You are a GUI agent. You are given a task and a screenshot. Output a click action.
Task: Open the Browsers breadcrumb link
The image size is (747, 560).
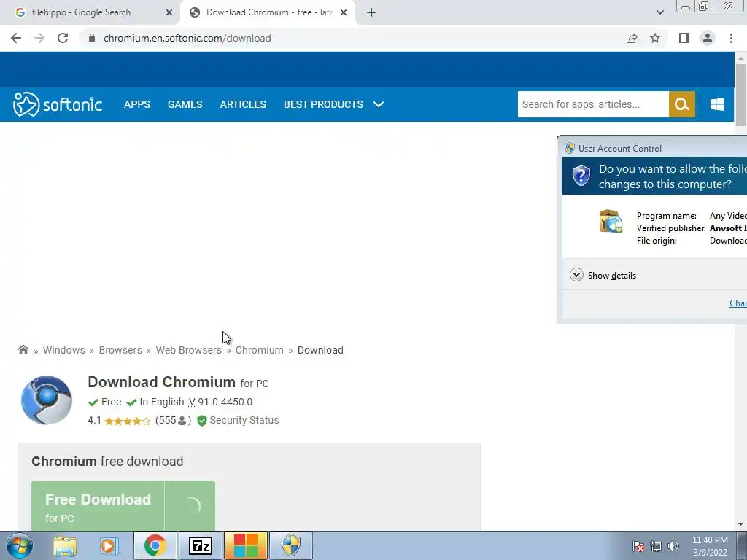[x=120, y=350]
